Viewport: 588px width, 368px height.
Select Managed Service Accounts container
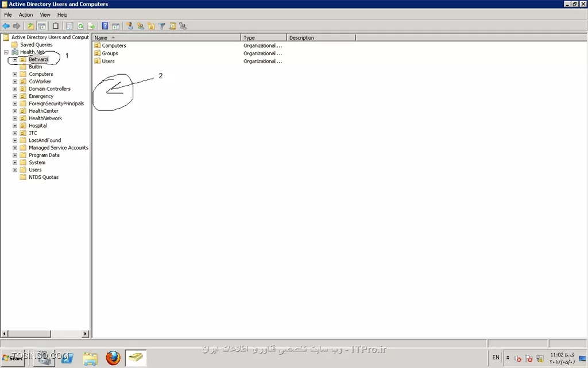pyautogui.click(x=59, y=148)
